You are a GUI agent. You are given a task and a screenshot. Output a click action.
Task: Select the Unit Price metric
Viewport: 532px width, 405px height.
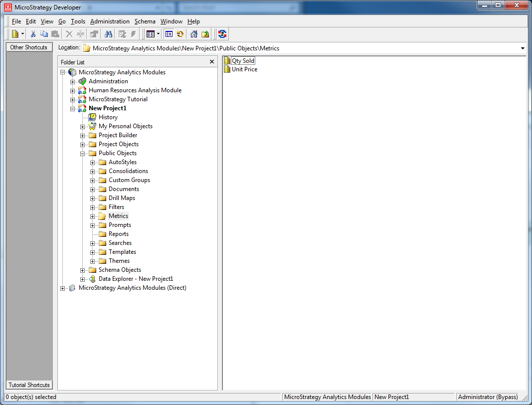(244, 69)
